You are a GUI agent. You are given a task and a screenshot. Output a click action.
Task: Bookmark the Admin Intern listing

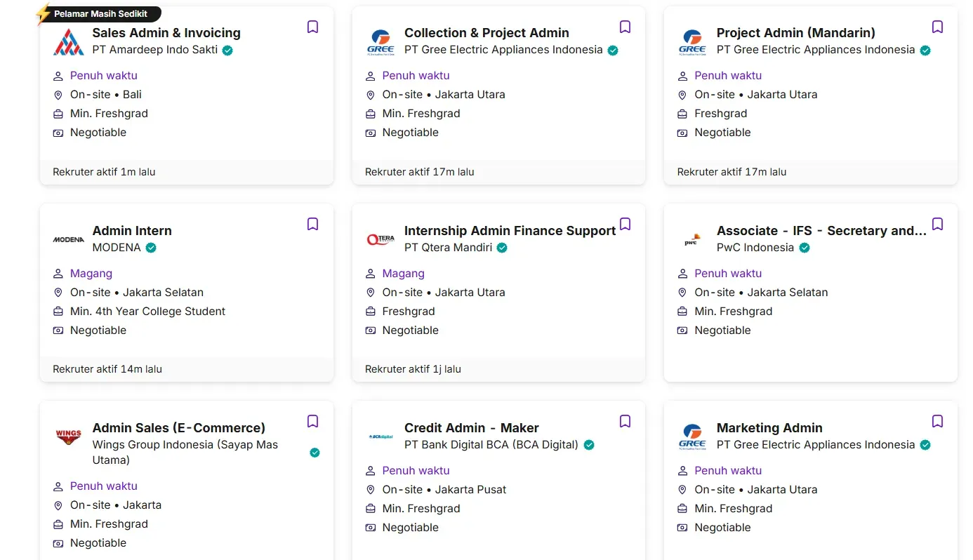coord(312,224)
